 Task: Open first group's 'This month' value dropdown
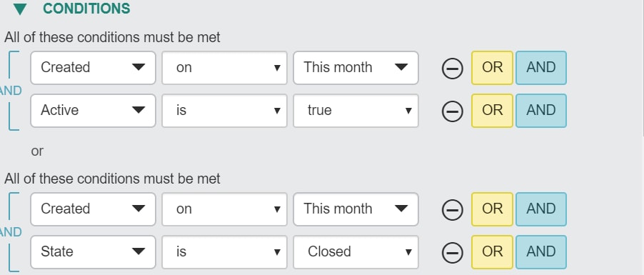click(356, 68)
